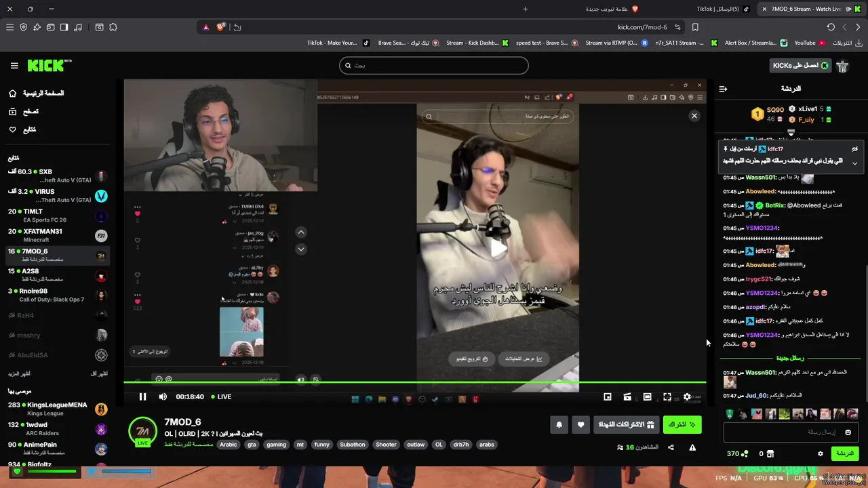
Task: Open the video player settings gear
Action: point(687,396)
